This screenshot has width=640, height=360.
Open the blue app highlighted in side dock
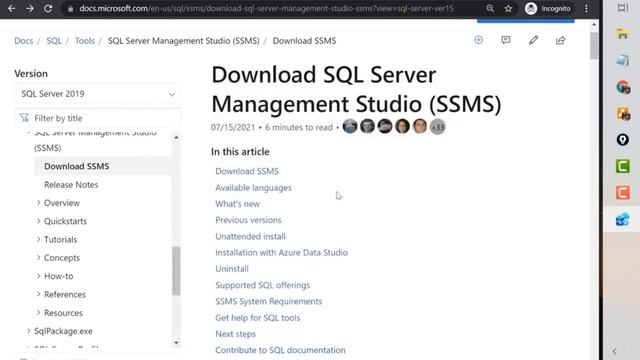622,219
